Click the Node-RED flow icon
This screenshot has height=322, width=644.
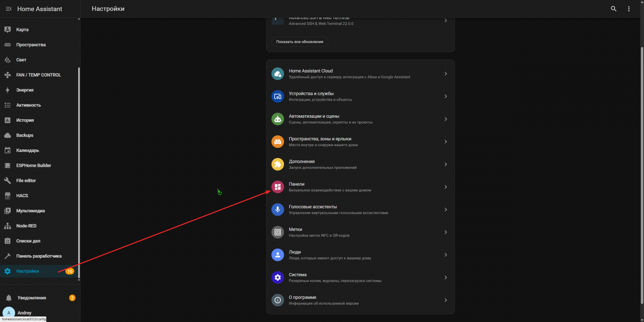pyautogui.click(x=7, y=226)
